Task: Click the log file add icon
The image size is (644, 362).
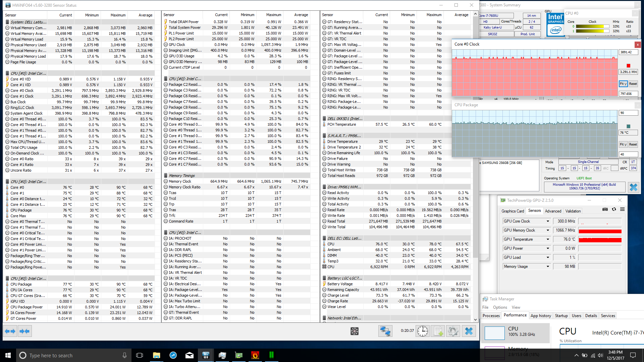Action: (x=438, y=331)
